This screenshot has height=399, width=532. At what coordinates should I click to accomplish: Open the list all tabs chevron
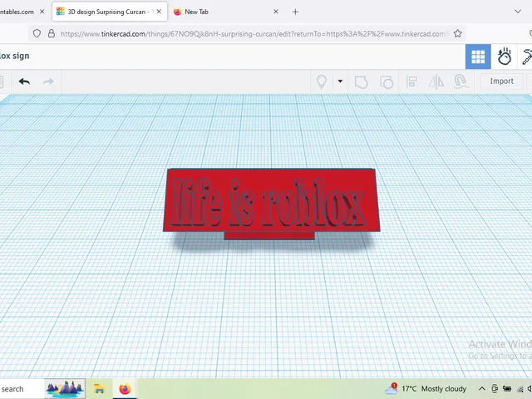pos(518,12)
